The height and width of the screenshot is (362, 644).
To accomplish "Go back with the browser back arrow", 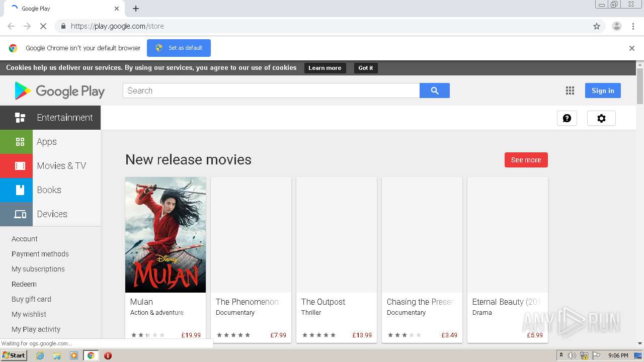I will click(11, 26).
